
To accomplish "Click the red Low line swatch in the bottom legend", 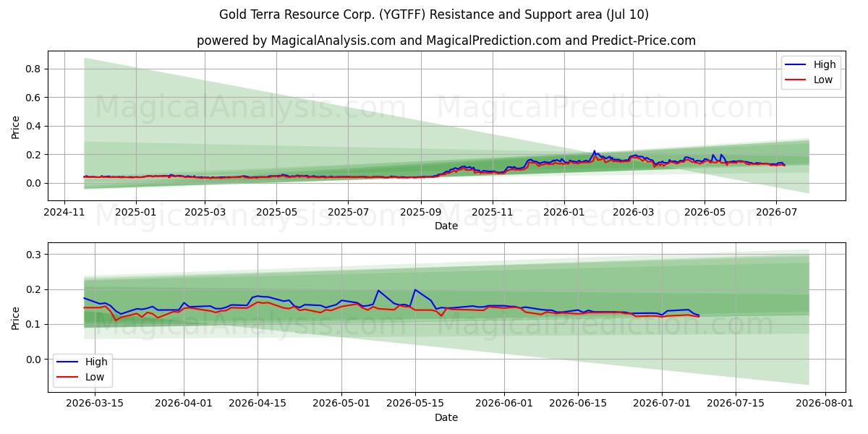I will click(x=69, y=378).
